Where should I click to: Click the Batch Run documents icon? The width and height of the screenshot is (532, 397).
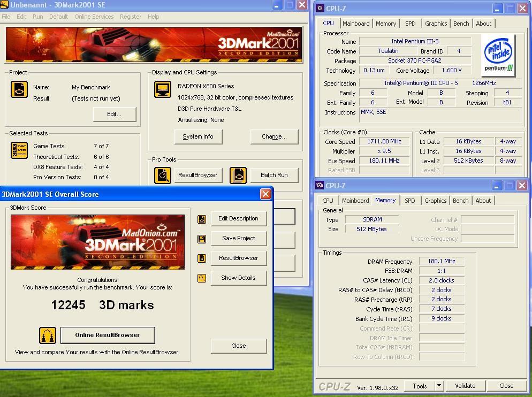click(x=238, y=175)
